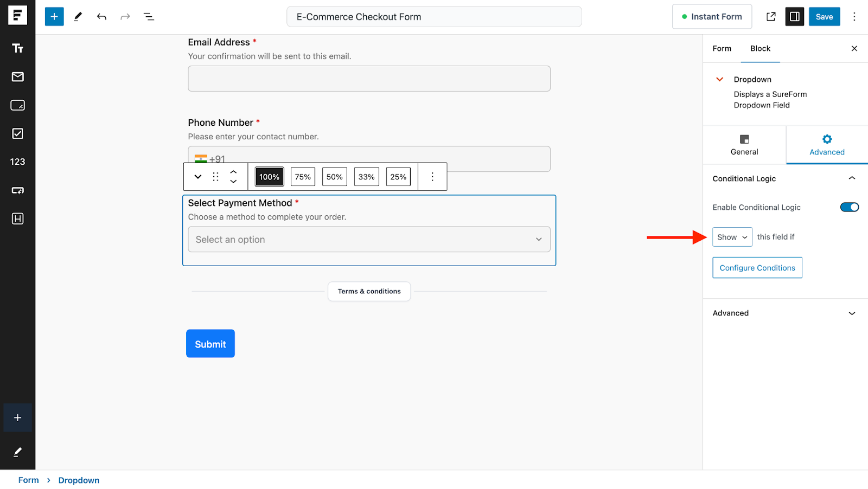Select the Email field tool in left sidebar
The height and width of the screenshot is (489, 868).
tap(18, 77)
